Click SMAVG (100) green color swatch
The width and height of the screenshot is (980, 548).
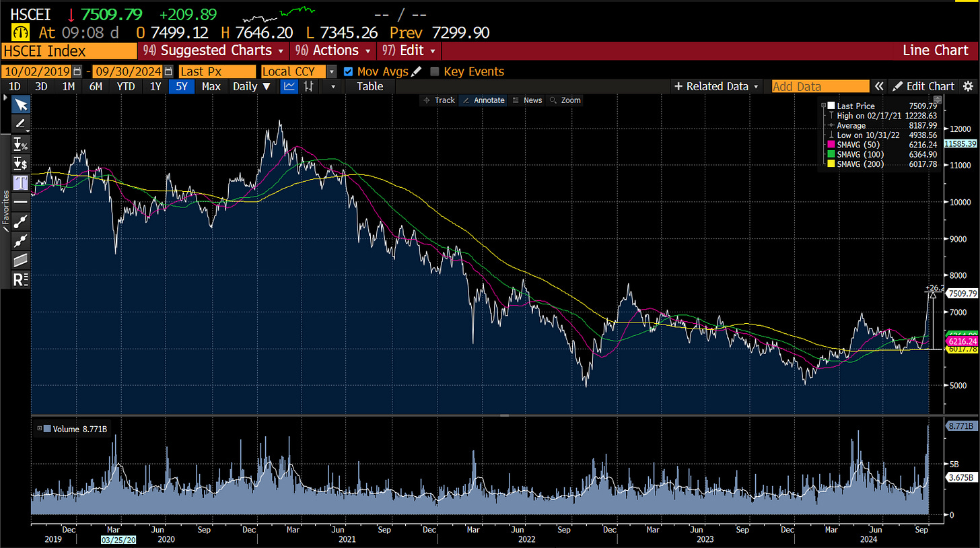[x=831, y=154]
